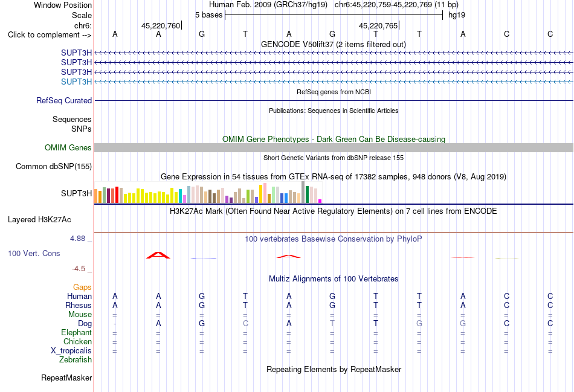
Task: Click the 'Layered H3K27Ac' label
Action: (39, 220)
